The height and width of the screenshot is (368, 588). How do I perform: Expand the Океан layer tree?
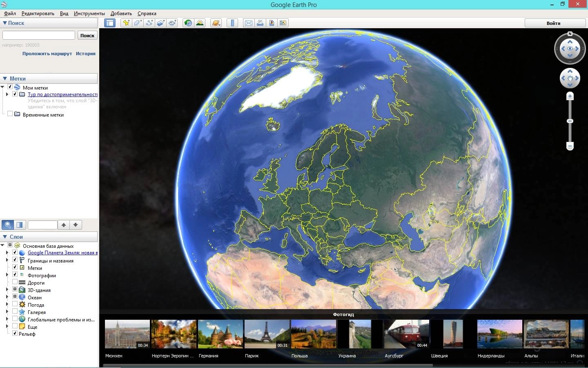7,297
